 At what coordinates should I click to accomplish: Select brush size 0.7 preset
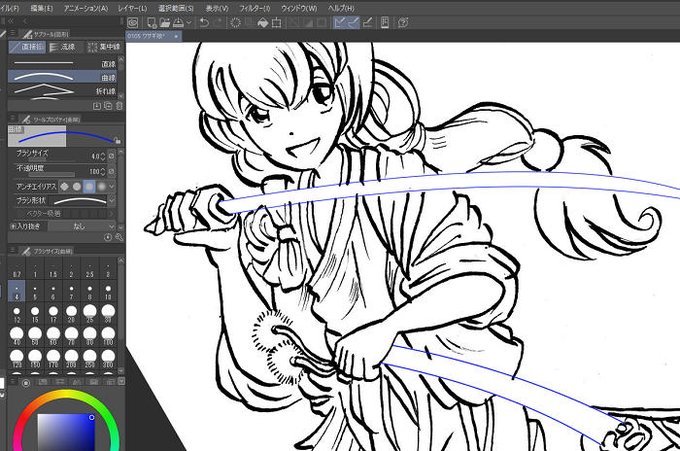[x=16, y=269]
